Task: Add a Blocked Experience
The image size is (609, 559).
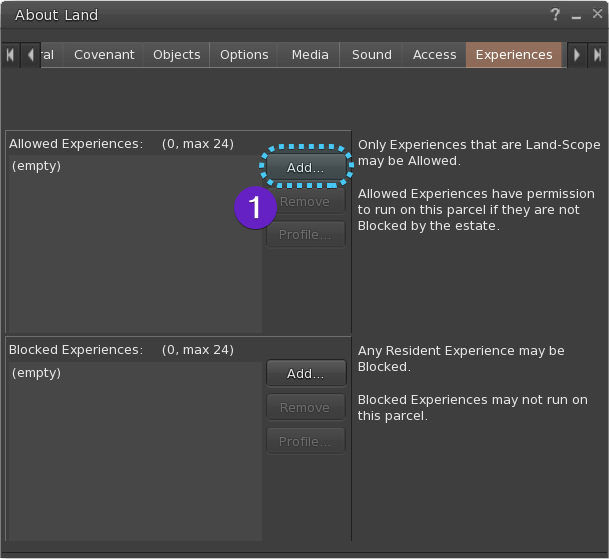Action: pos(306,373)
